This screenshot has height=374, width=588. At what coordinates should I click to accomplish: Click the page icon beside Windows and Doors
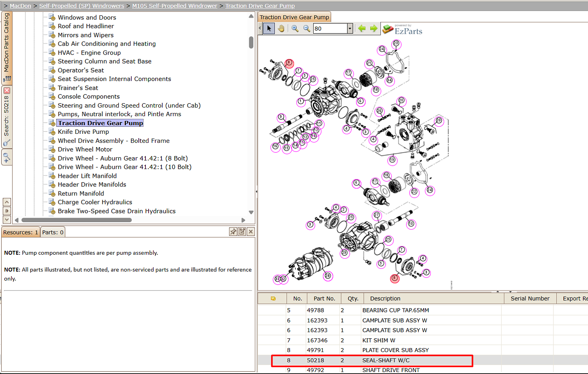click(52, 17)
